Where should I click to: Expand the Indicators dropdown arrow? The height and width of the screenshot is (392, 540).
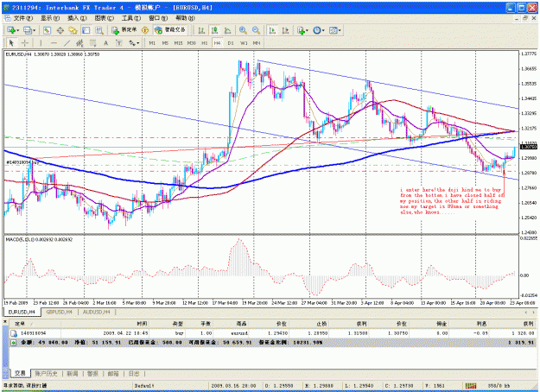(x=307, y=30)
